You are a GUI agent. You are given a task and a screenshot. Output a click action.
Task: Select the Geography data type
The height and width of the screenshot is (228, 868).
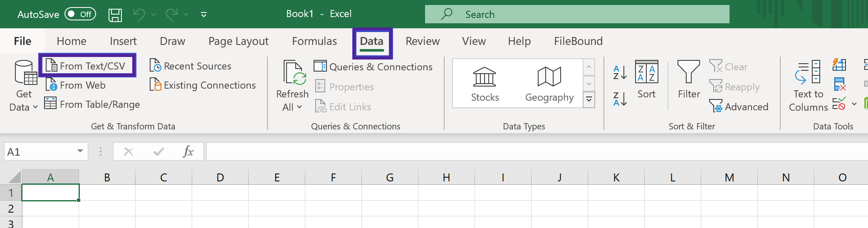[549, 84]
